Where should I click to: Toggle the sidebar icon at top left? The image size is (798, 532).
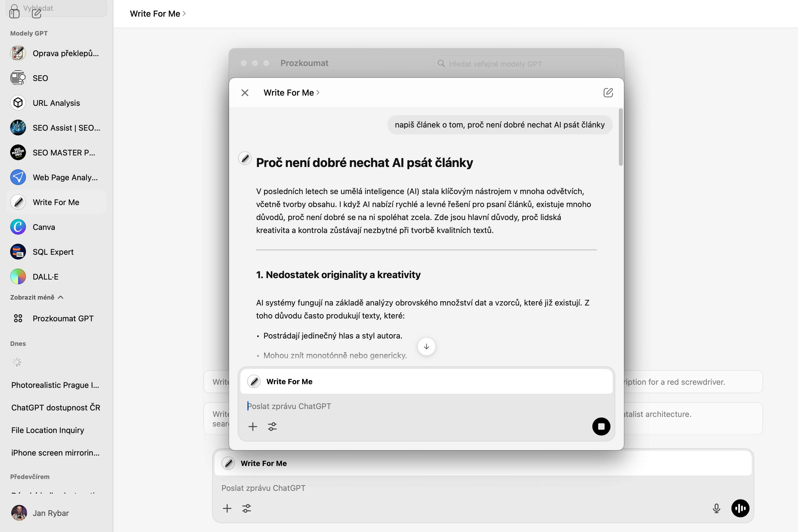[14, 13]
